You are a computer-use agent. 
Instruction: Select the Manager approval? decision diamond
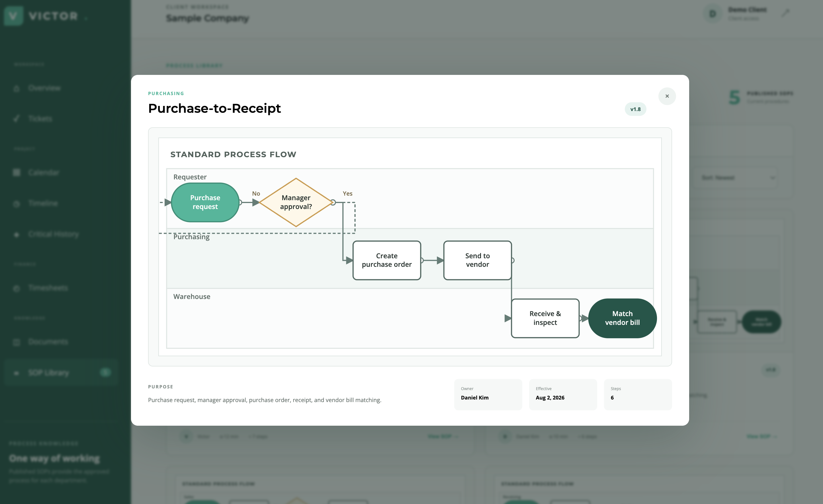point(296,202)
